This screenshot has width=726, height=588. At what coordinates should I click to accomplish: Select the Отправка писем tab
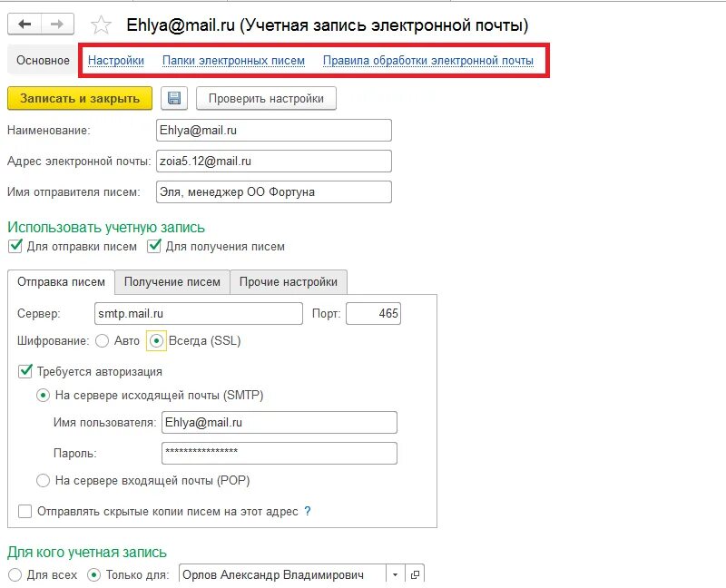point(61,281)
